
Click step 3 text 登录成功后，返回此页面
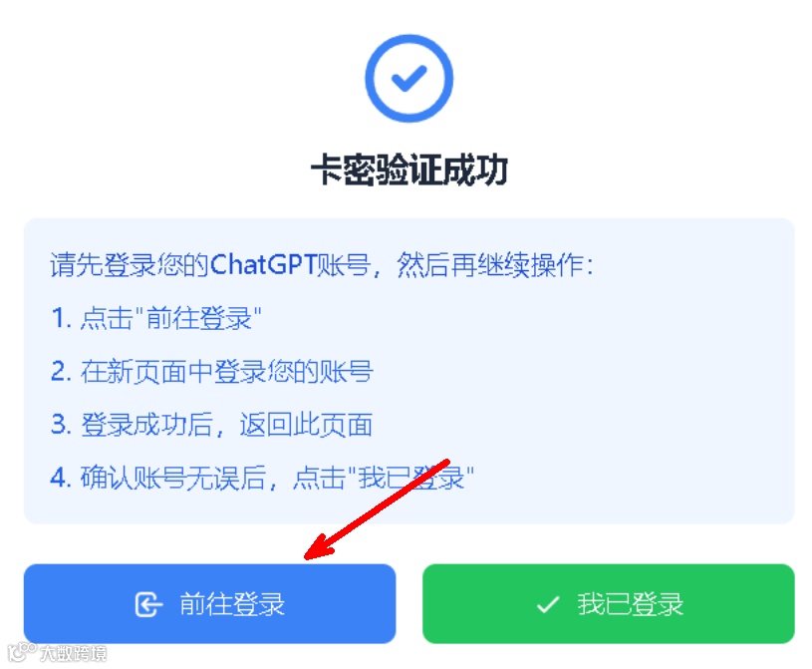coord(226,425)
